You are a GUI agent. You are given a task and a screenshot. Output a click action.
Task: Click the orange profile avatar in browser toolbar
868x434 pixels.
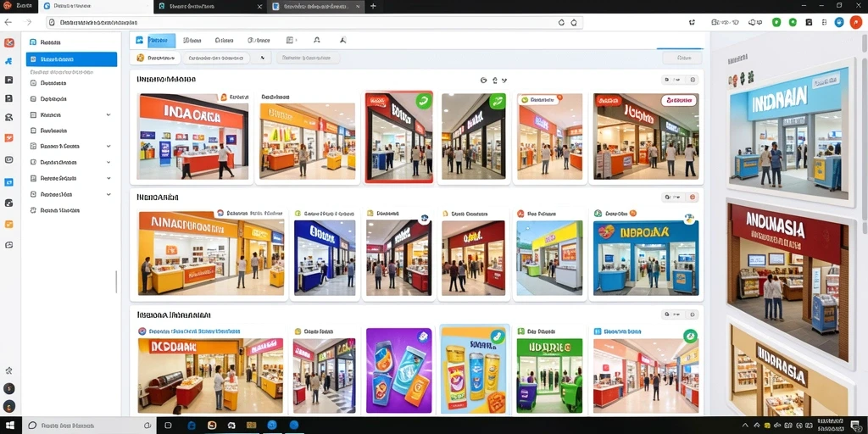click(x=855, y=22)
